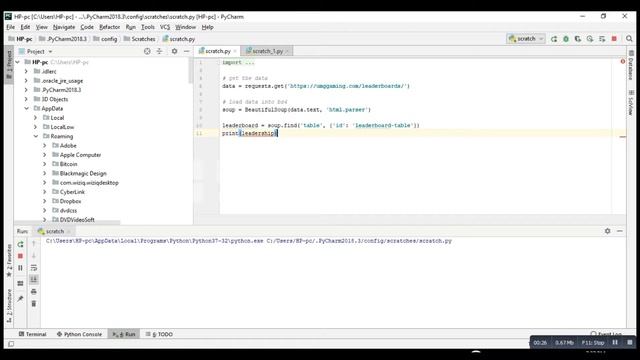
Task: Click the Run tool window button
Action: [x=124, y=334]
